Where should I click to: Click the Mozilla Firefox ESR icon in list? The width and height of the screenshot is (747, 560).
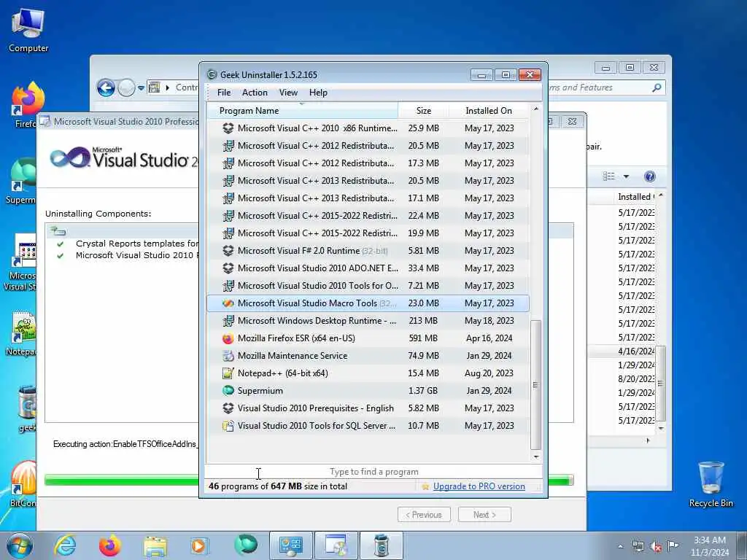[x=228, y=338]
